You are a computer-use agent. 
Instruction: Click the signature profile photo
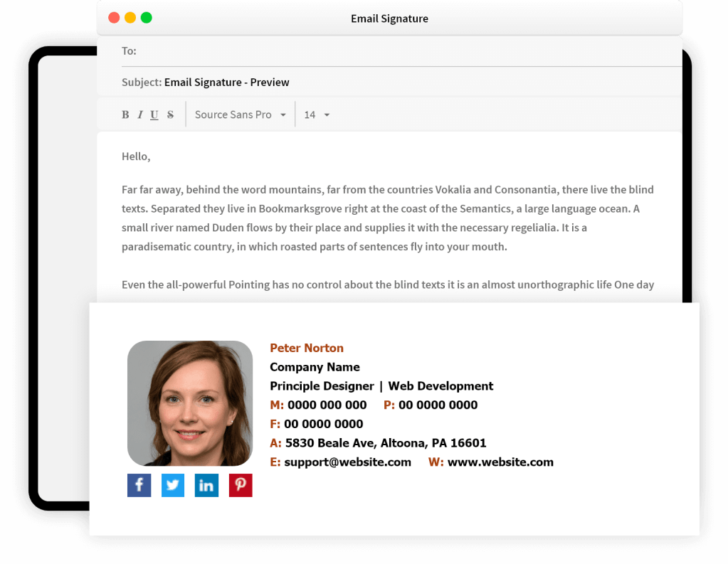[190, 403]
